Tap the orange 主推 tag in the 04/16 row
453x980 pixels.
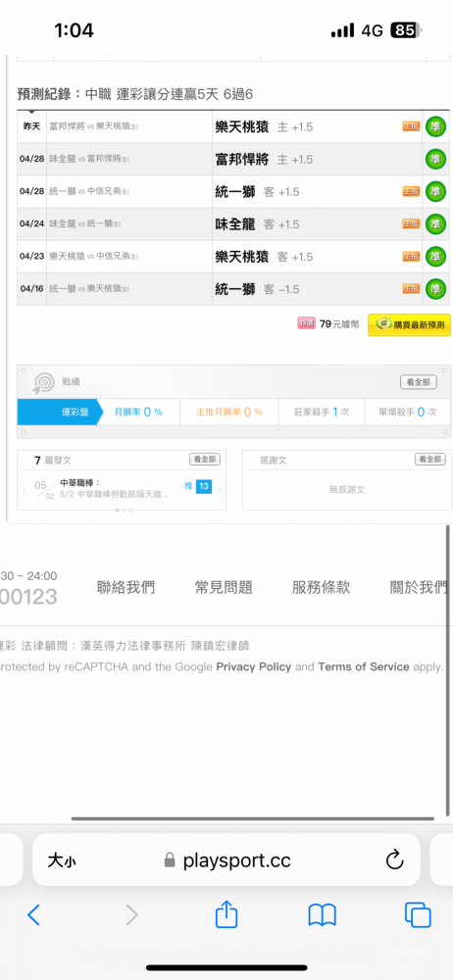[411, 289]
